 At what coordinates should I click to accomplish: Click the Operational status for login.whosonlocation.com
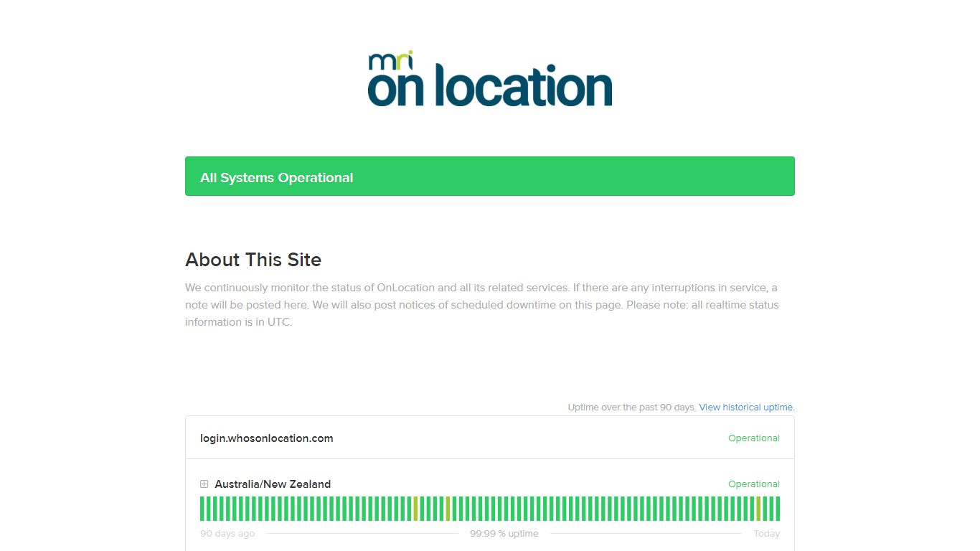(754, 438)
